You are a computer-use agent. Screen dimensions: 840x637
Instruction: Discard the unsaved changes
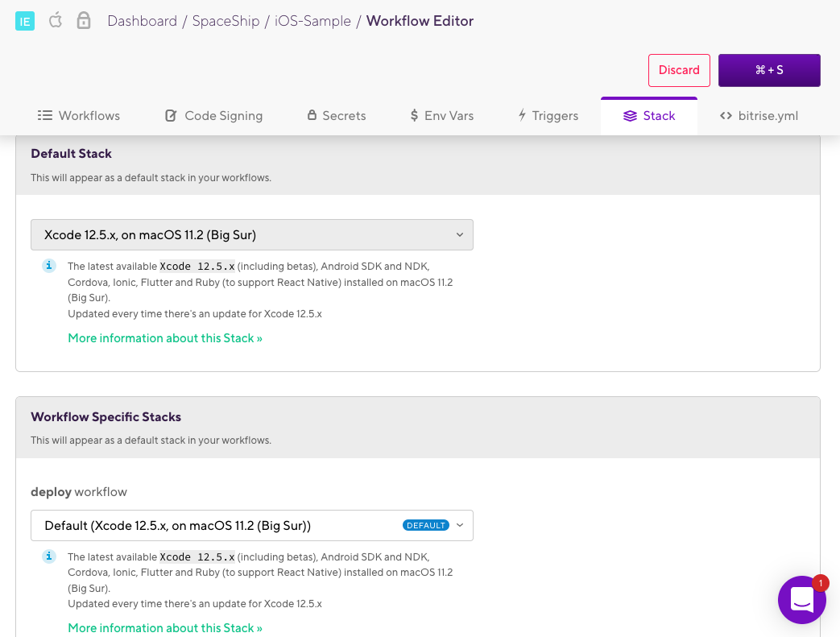pyautogui.click(x=679, y=70)
